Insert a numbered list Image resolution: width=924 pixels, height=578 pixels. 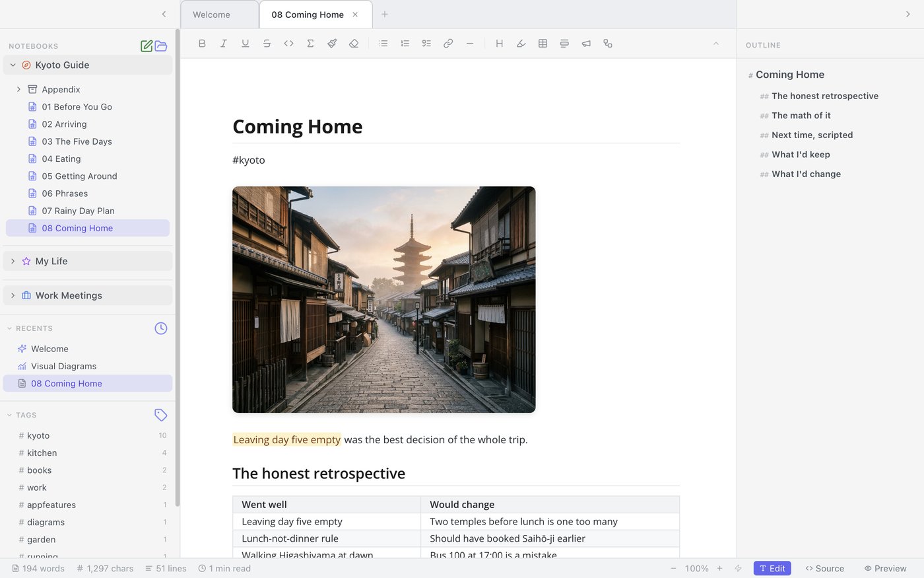(x=405, y=44)
